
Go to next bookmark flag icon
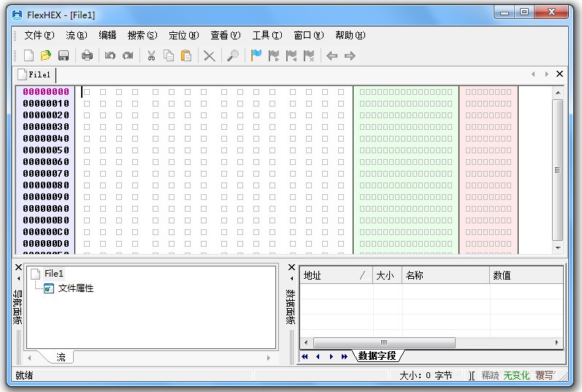tap(274, 55)
